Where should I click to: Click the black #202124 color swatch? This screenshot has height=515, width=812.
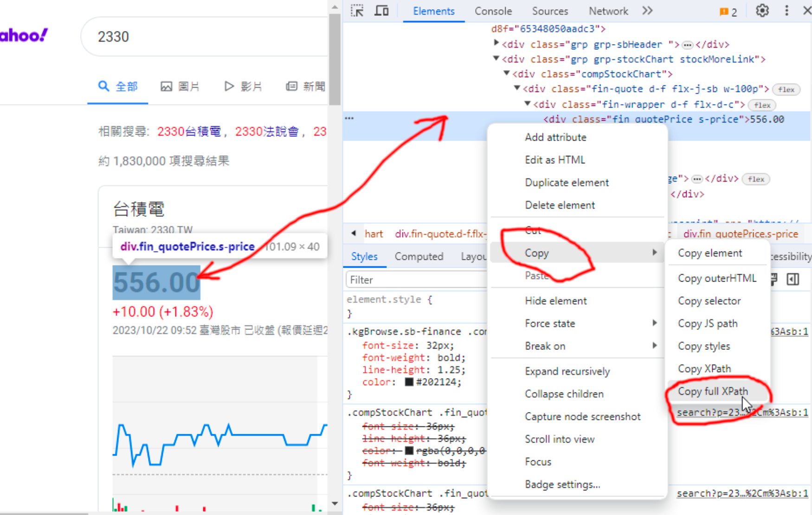409,382
